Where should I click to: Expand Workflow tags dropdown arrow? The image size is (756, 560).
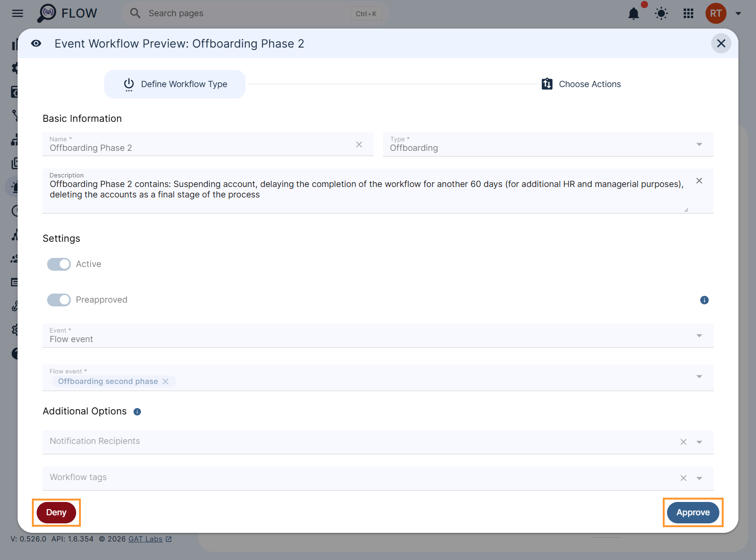click(699, 478)
